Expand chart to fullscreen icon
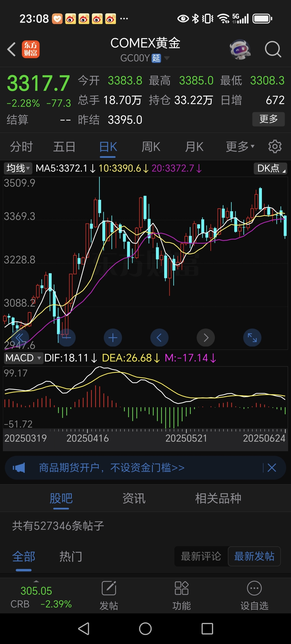291x644 pixels. [x=252, y=338]
